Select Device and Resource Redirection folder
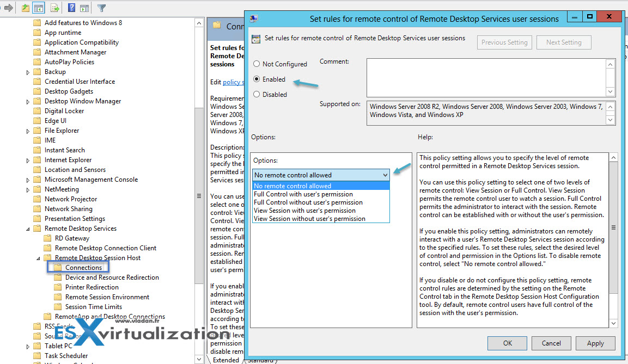 coord(112,277)
